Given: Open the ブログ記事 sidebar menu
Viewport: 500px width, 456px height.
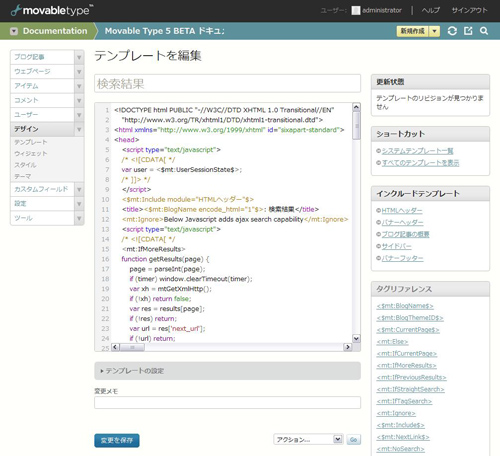Looking at the screenshot, I should tap(42, 57).
